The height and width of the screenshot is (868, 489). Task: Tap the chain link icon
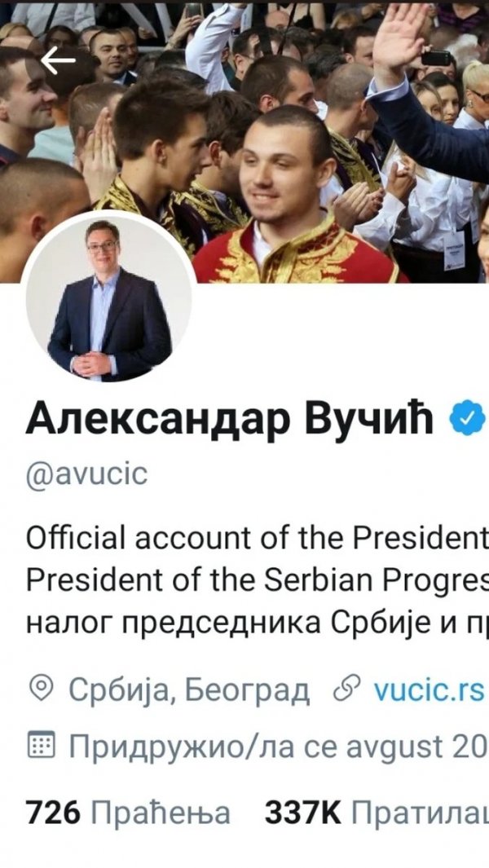(x=346, y=690)
